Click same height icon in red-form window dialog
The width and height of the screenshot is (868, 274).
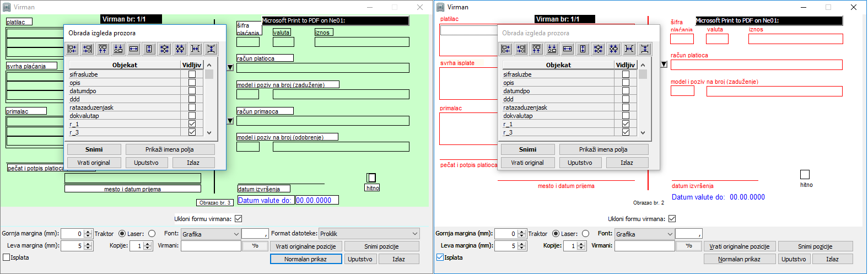pyautogui.click(x=583, y=49)
